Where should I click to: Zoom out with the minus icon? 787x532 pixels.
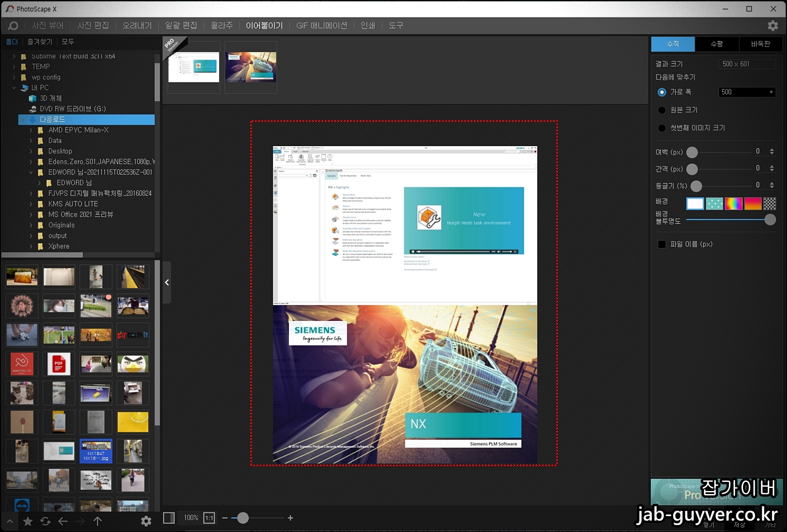tap(225, 518)
